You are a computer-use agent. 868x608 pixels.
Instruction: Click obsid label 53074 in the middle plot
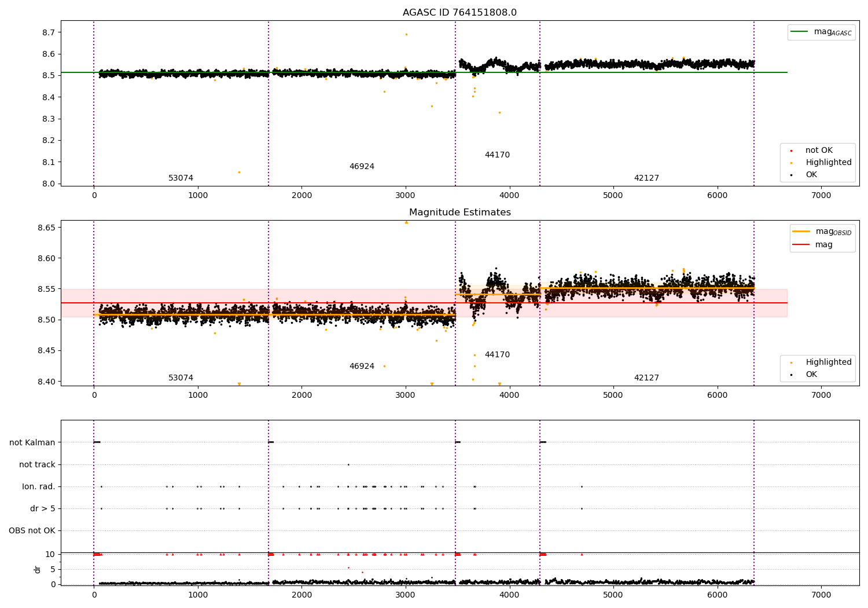[x=181, y=378]
